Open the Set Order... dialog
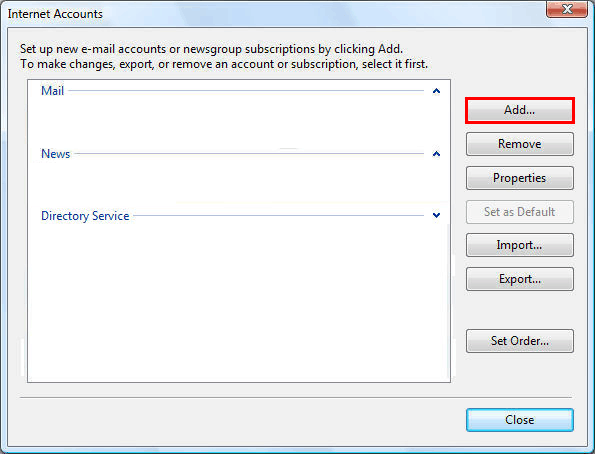Viewport: 595px width, 454px height. [519, 341]
